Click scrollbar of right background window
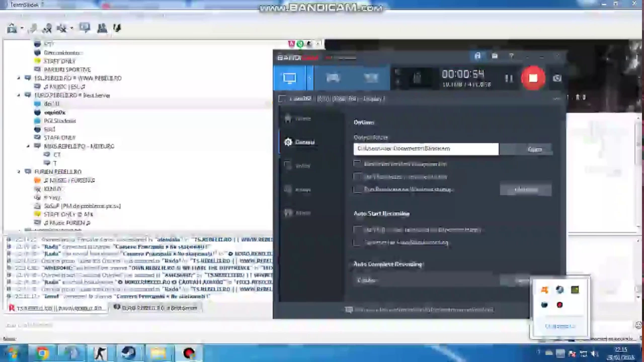The image size is (644, 362). 639,143
